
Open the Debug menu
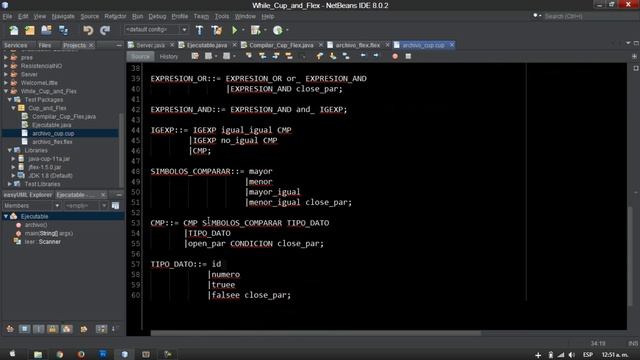point(157,16)
